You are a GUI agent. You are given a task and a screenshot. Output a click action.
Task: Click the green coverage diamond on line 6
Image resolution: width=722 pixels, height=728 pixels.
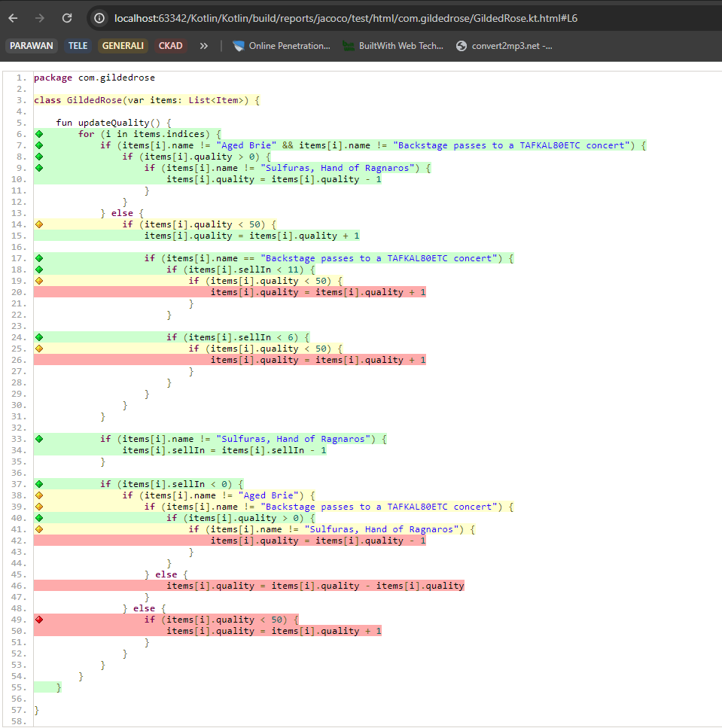click(39, 134)
